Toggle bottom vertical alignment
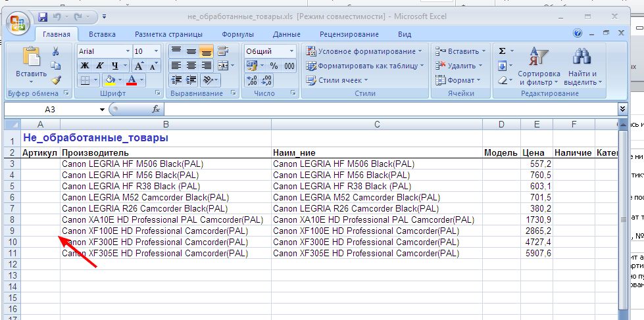This screenshot has height=320, width=644. pyautogui.click(x=206, y=51)
